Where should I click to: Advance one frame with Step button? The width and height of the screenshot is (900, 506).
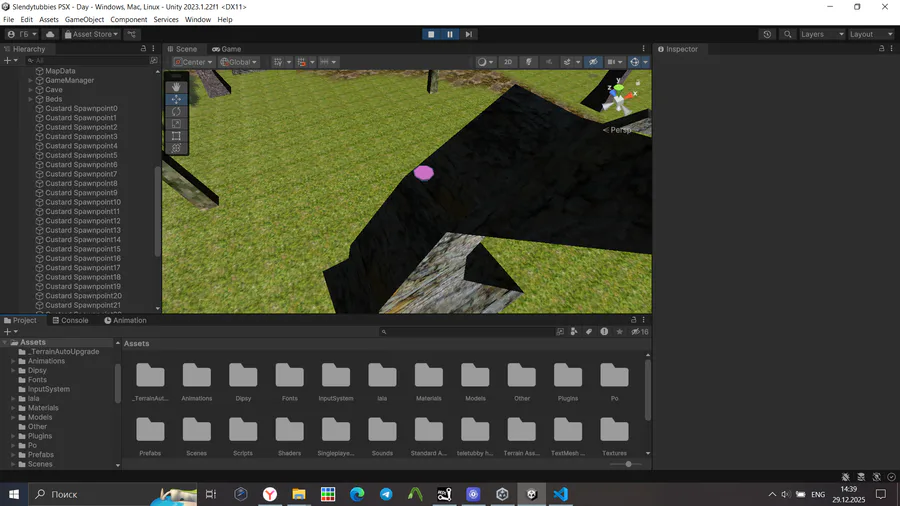pos(468,34)
